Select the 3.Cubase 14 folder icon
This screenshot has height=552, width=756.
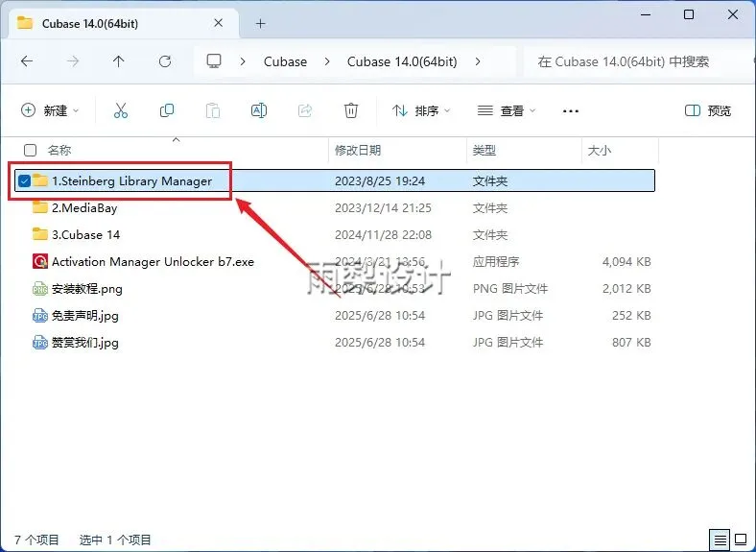click(x=40, y=234)
